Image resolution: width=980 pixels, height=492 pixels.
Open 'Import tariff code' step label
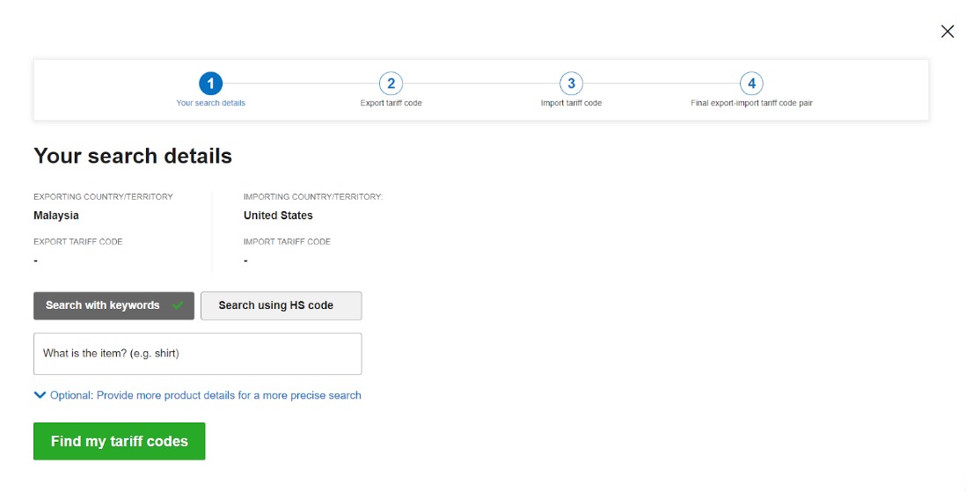click(x=571, y=103)
